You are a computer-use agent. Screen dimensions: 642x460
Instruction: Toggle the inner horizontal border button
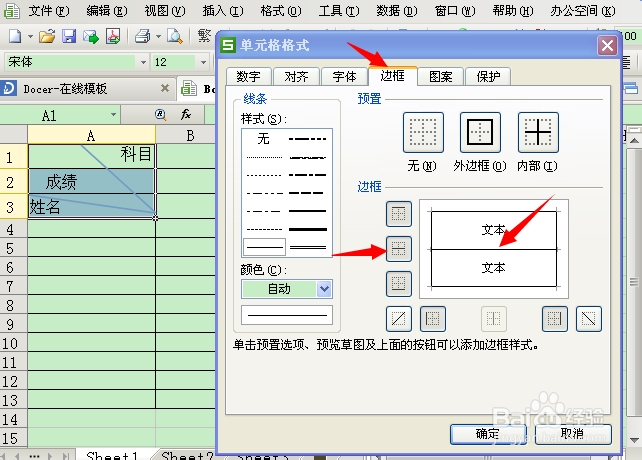399,249
